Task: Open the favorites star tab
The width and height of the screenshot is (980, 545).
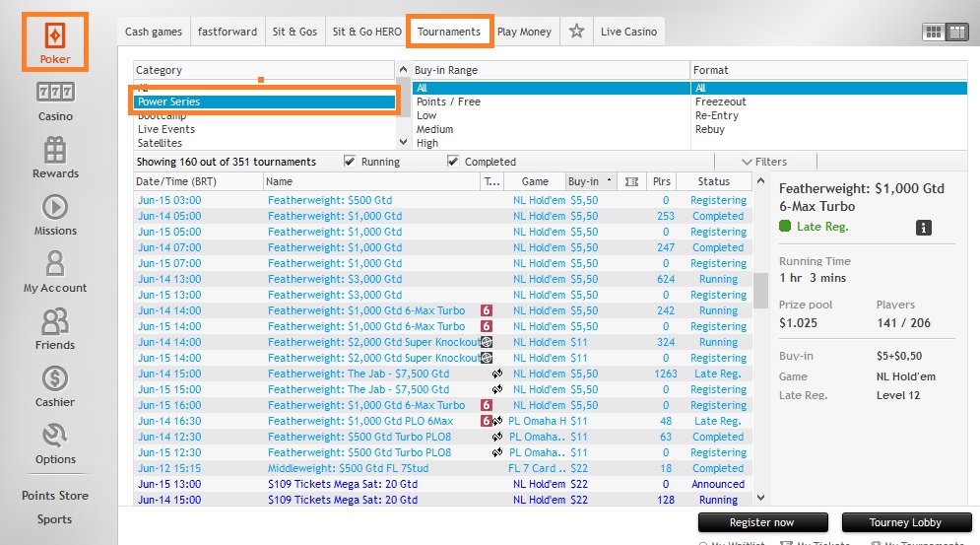Action: tap(576, 31)
